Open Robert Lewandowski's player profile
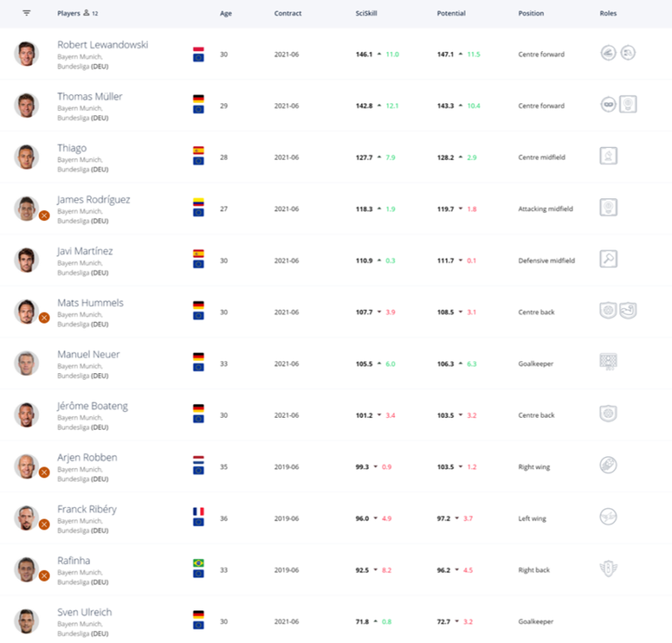Viewport: 672px width, 643px height. coord(102,45)
